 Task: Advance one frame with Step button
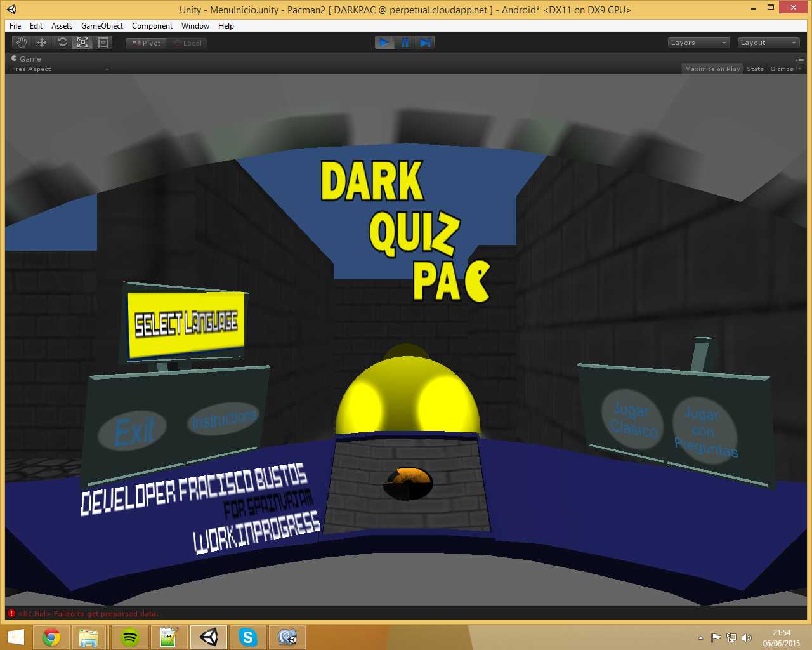pyautogui.click(x=425, y=43)
